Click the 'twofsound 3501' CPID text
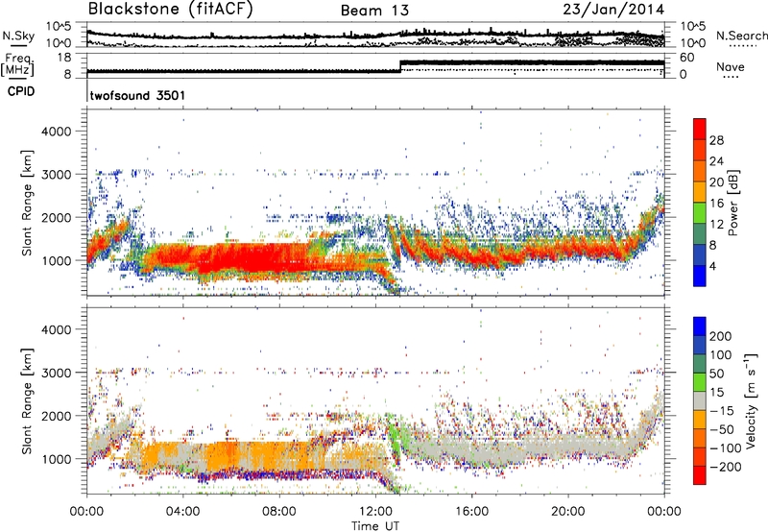This screenshot has height=532, width=768. 137,95
